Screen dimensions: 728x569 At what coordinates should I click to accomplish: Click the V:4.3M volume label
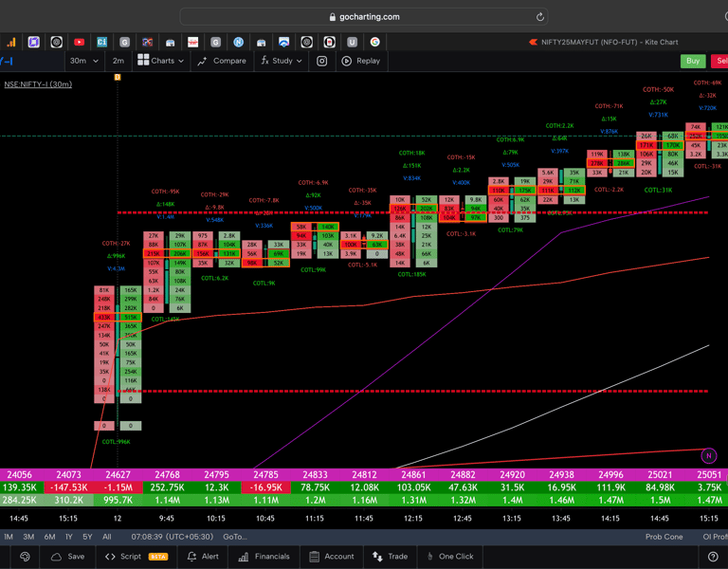tap(116, 268)
